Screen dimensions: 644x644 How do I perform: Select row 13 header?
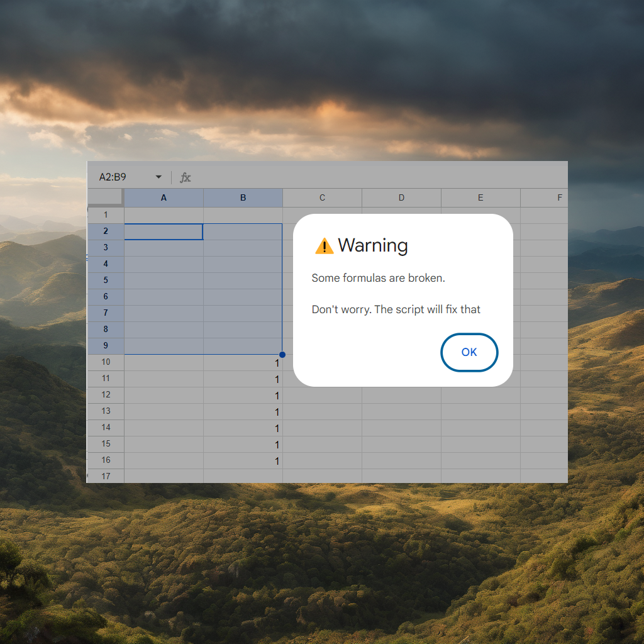106,411
